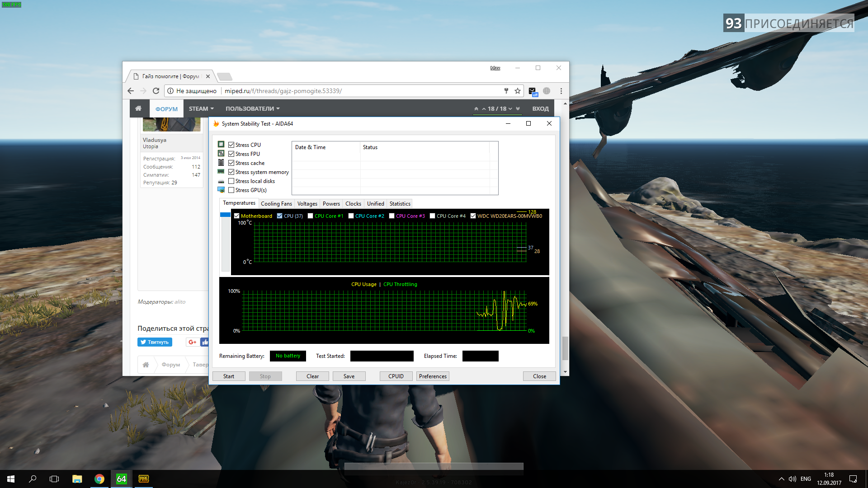Image resolution: width=868 pixels, height=488 pixels.
Task: Open the Action Center notifications
Action: click(853, 479)
